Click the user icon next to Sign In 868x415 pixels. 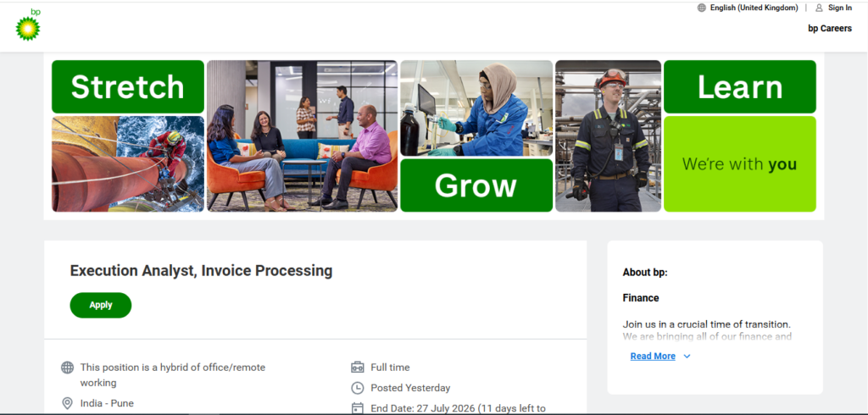point(819,8)
